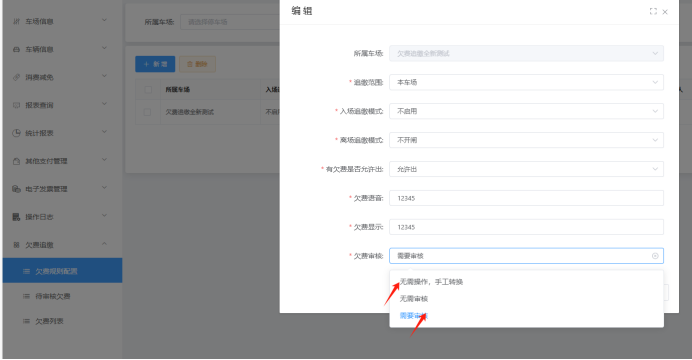Open the 欠费规则配置 submenu item
This screenshot has width=692, height=360.
pyautogui.click(x=62, y=271)
